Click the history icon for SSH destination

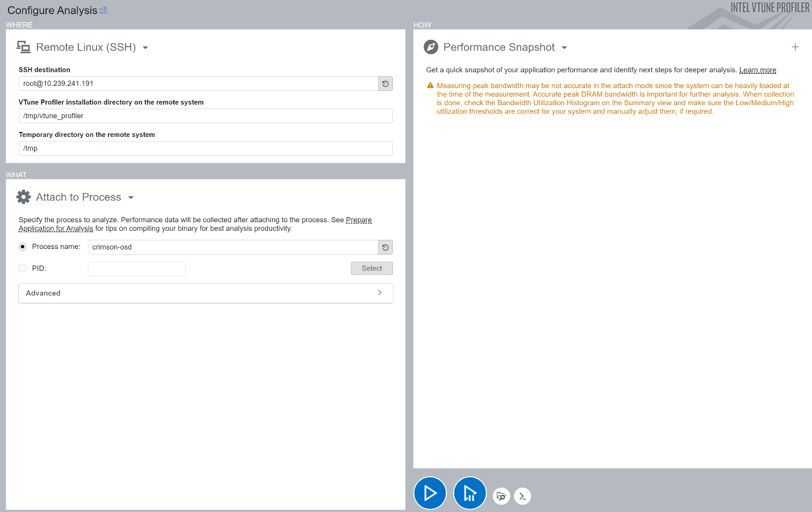tap(386, 84)
